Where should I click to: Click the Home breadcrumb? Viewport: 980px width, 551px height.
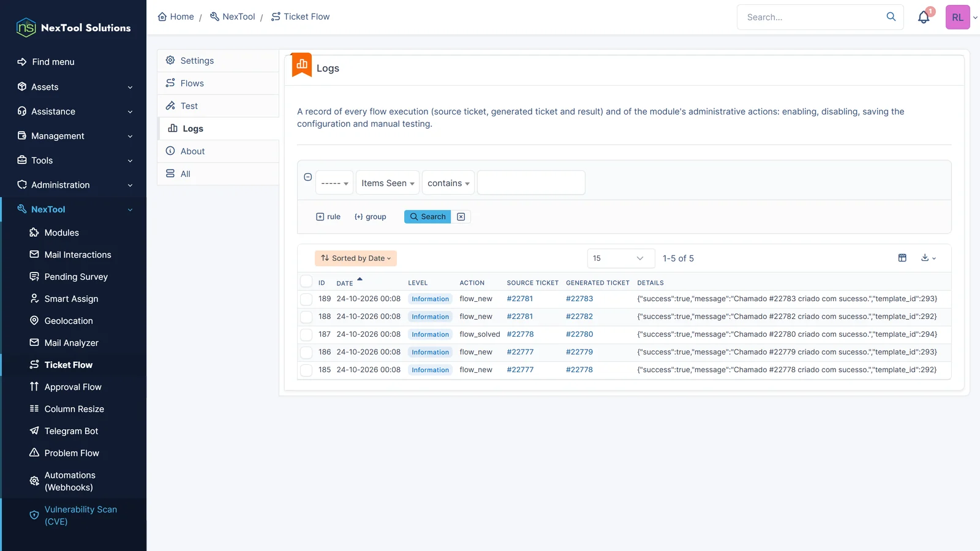click(176, 17)
